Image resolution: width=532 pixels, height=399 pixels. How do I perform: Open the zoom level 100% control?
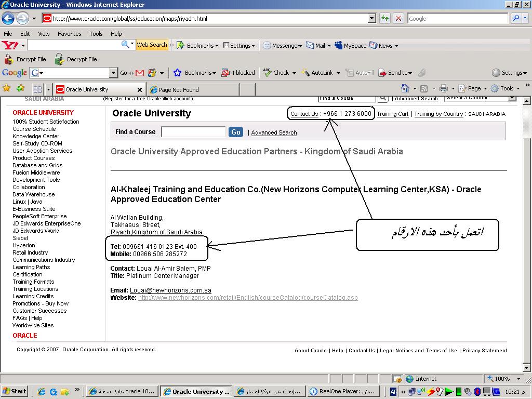(x=502, y=379)
